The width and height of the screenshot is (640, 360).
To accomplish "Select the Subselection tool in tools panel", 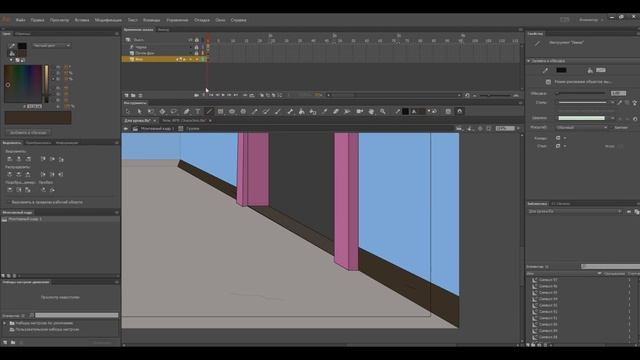I will (139, 111).
